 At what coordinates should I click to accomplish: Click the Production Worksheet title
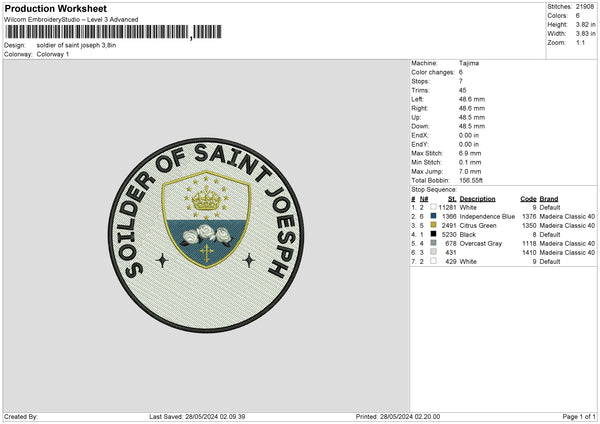pos(55,8)
